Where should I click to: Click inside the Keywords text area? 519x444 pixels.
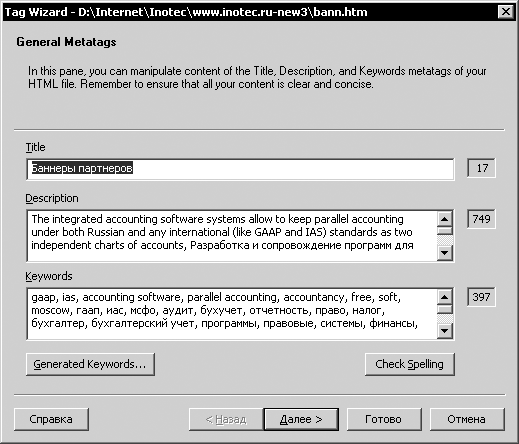232,314
